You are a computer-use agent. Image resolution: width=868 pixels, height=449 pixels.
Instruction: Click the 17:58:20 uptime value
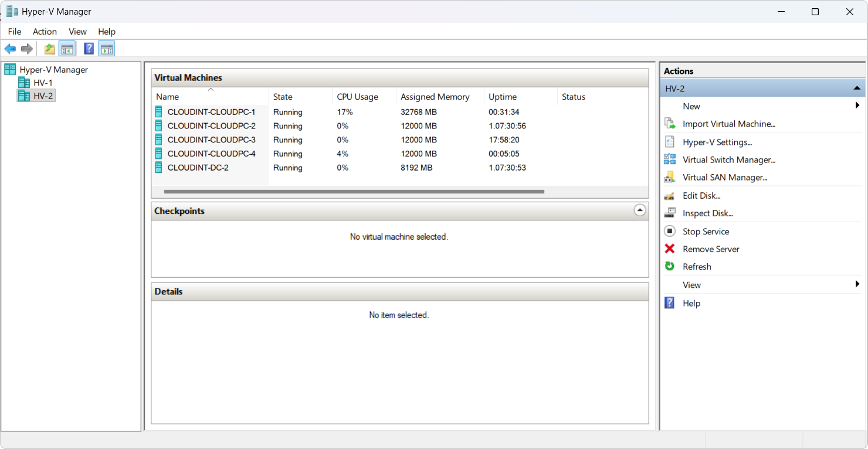[504, 140]
